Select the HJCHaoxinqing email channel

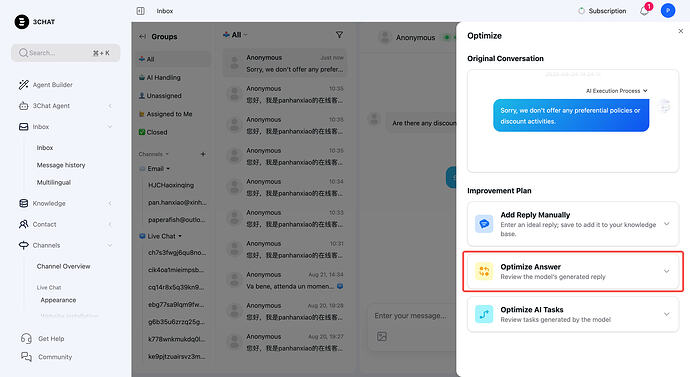click(x=171, y=185)
